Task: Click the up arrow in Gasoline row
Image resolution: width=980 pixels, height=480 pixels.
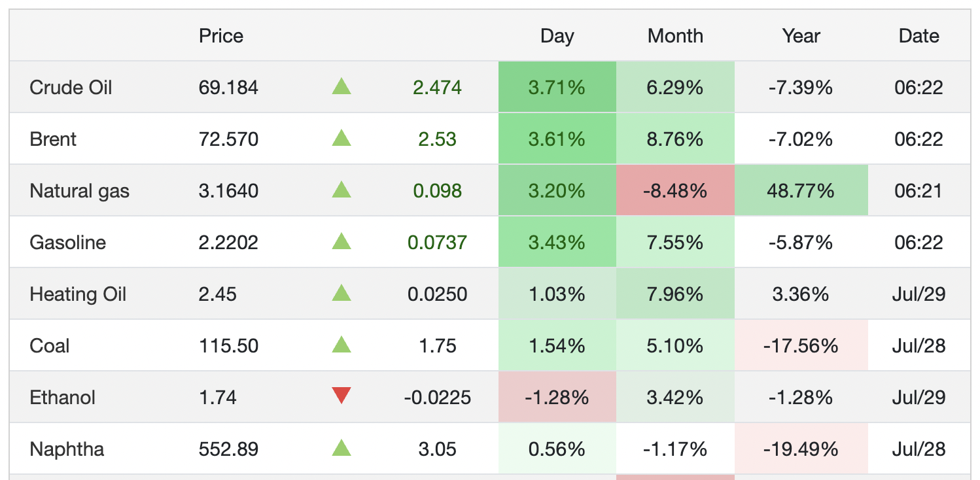Action: pos(341,241)
